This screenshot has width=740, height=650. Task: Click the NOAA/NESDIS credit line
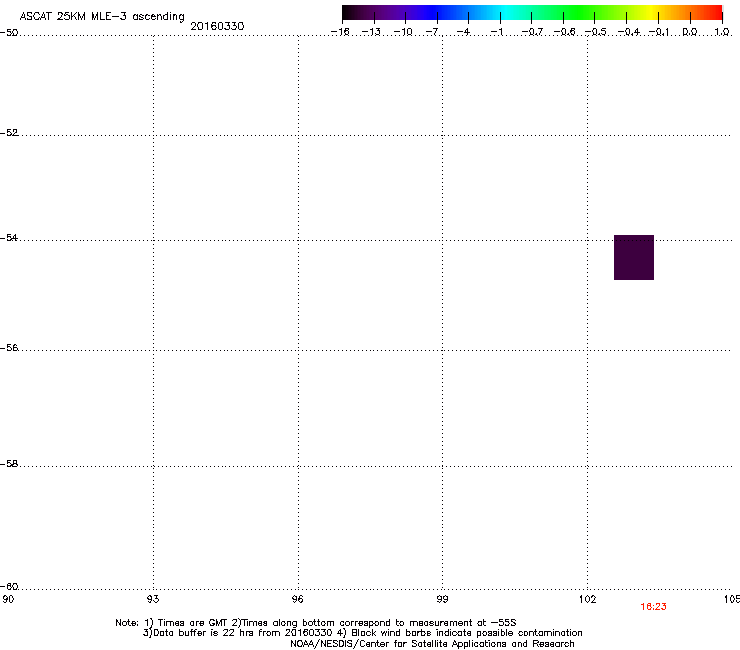(x=432, y=644)
